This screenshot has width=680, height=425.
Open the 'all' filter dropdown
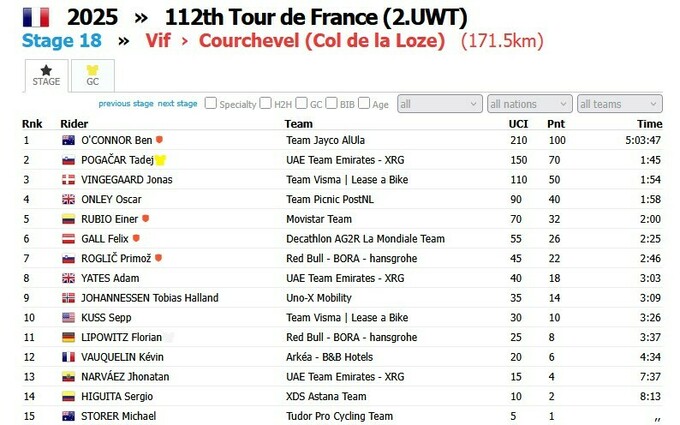439,104
